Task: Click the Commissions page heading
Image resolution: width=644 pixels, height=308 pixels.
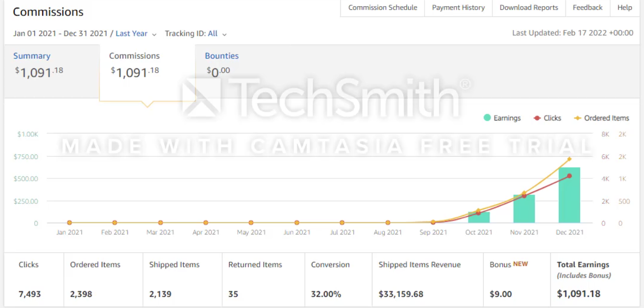Action: point(48,12)
